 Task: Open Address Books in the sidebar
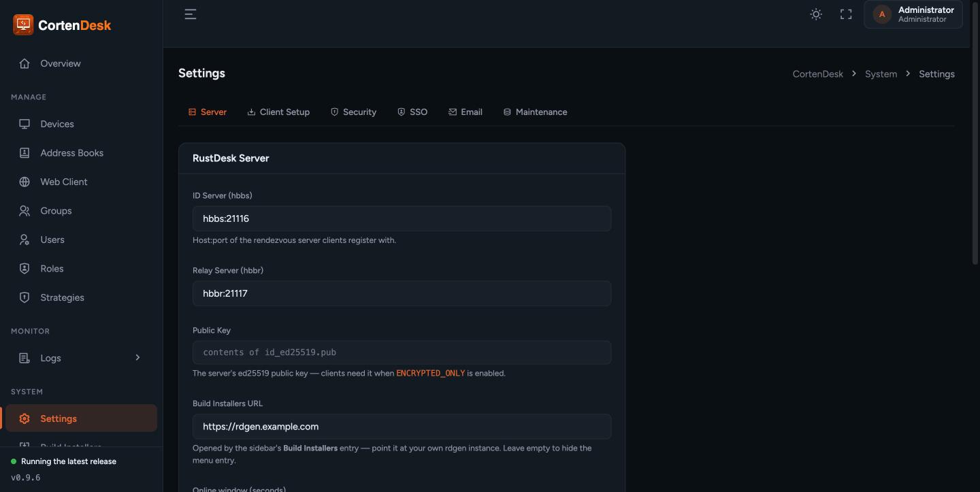[x=82, y=153]
